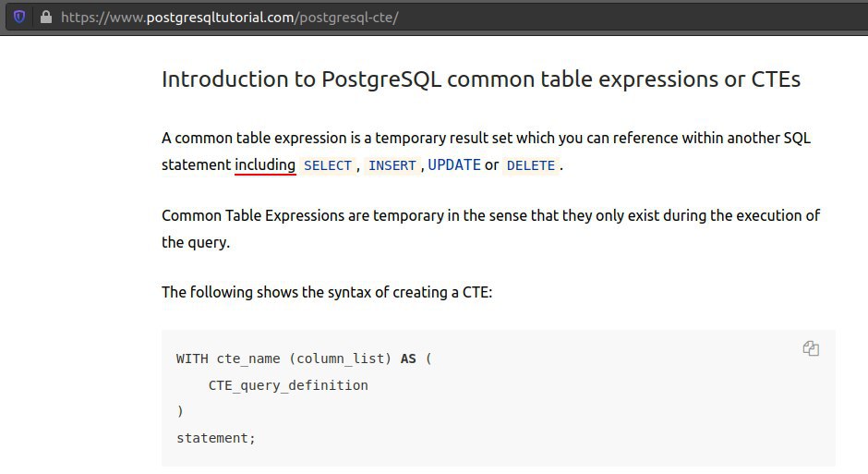The width and height of the screenshot is (868, 474).
Task: Click the text "the query."
Action: (196, 242)
